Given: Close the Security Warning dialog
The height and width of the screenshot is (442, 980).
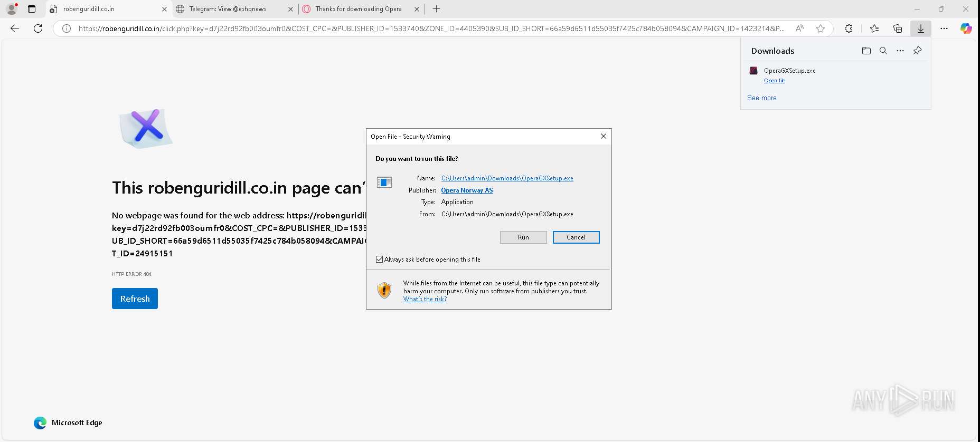Looking at the screenshot, I should click(x=604, y=136).
